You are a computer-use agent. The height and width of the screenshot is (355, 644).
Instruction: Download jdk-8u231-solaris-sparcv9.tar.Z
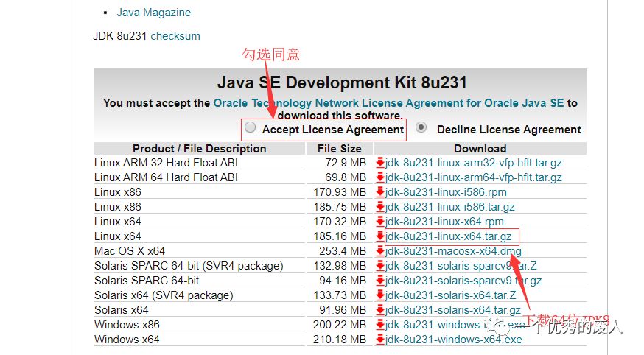[x=461, y=266]
